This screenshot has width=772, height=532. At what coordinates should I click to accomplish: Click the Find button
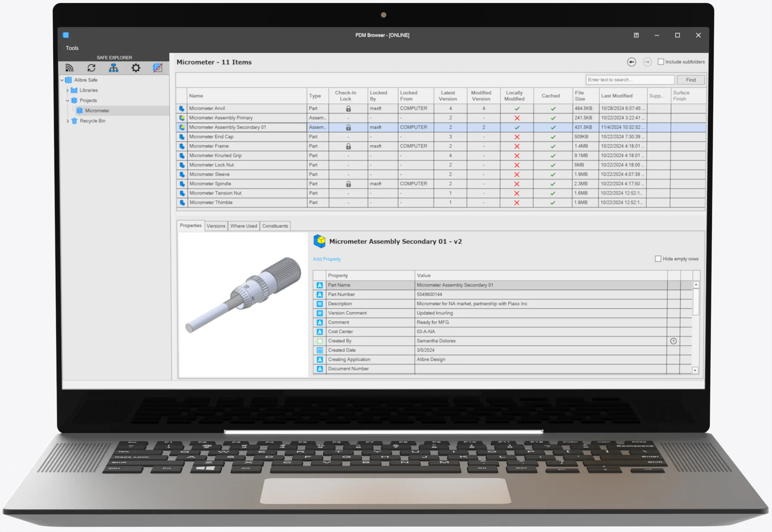pyautogui.click(x=691, y=80)
